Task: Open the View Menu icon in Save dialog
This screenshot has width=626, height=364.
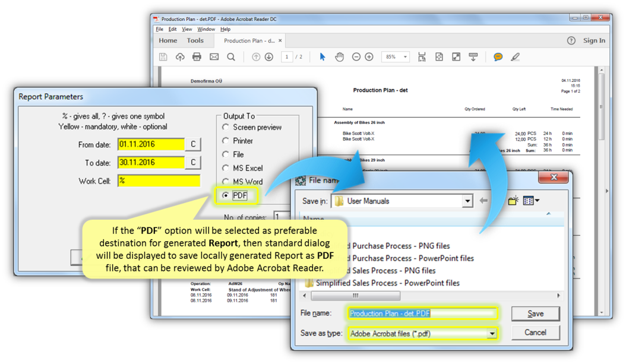Action: click(x=531, y=200)
